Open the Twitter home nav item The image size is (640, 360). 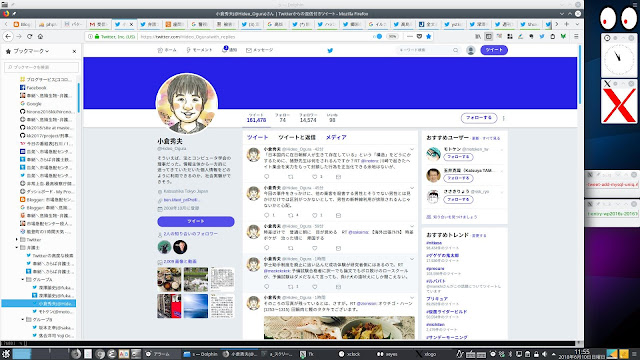pyautogui.click(x=167, y=50)
